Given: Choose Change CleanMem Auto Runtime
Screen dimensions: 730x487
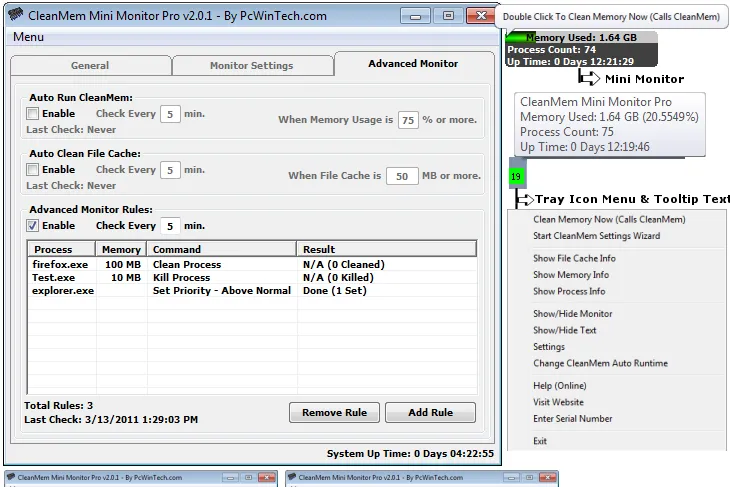Looking at the screenshot, I should [600, 363].
